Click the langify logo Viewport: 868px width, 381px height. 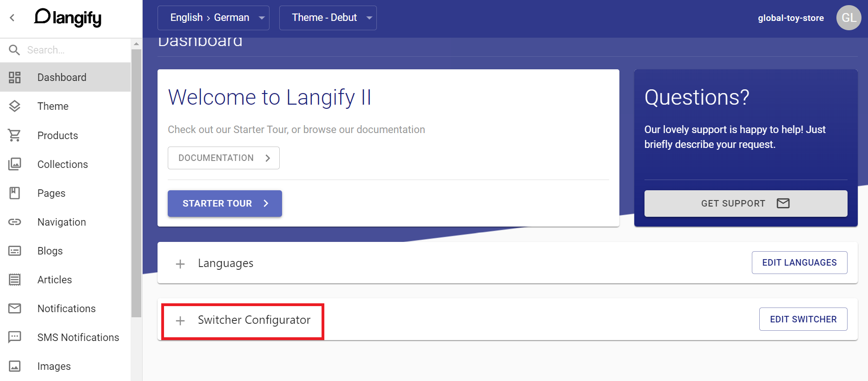point(68,18)
